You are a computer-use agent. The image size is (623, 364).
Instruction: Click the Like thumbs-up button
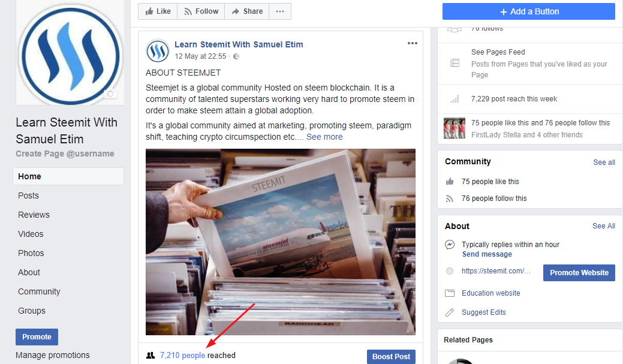158,11
